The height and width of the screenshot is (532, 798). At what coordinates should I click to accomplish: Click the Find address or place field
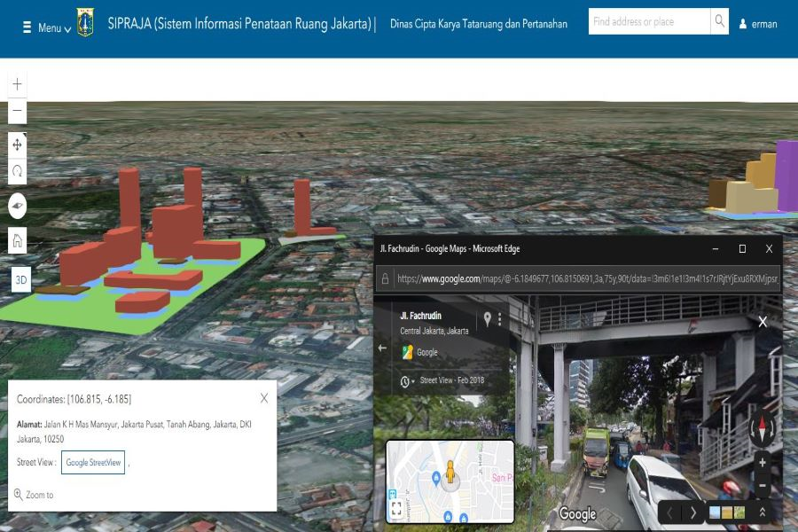(649, 22)
